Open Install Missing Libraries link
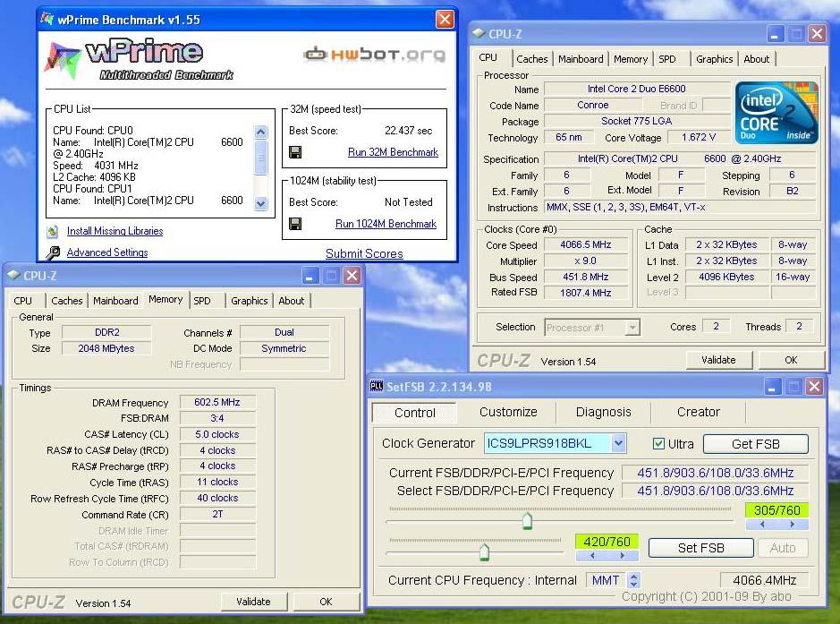Viewport: 840px width, 624px height. (x=115, y=231)
